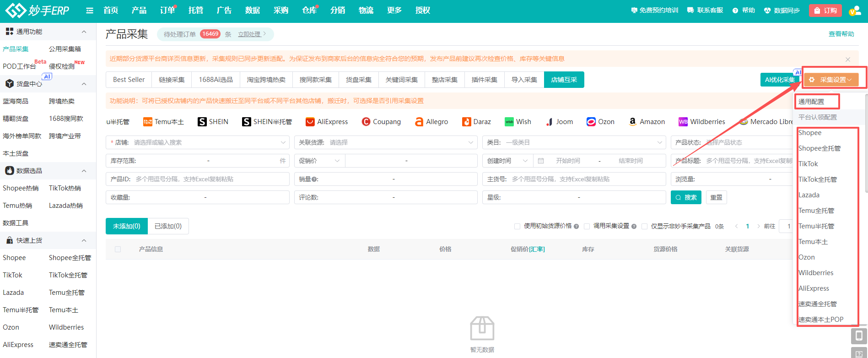Click the help icon next to 使用初始货源价格
868x358 pixels.
(576, 226)
